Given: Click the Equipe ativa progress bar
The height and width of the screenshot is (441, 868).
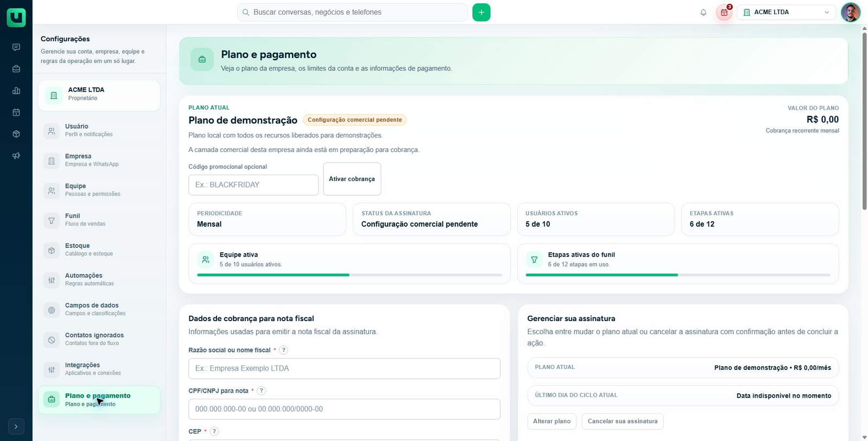Looking at the screenshot, I should click(x=349, y=275).
